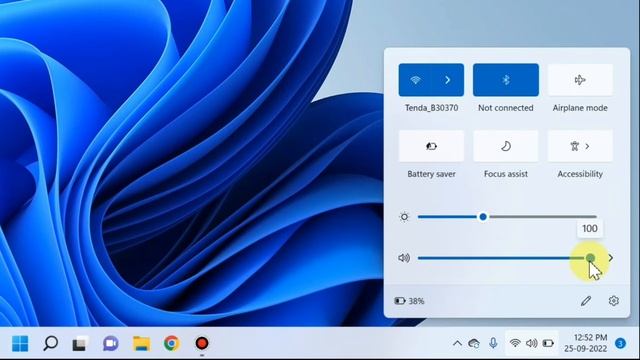This screenshot has width=640, height=360.
Task: Click the volume tooltip showing 100
Action: [590, 229]
